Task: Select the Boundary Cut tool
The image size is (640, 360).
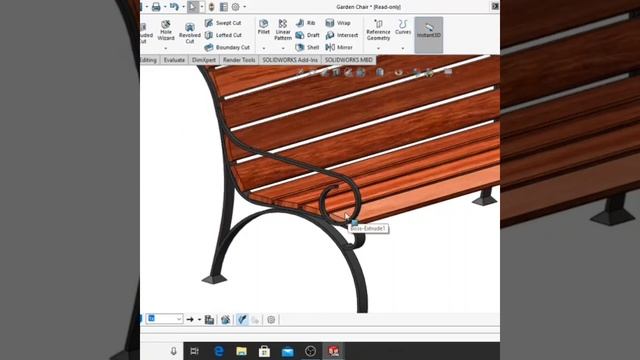Action: click(x=227, y=47)
